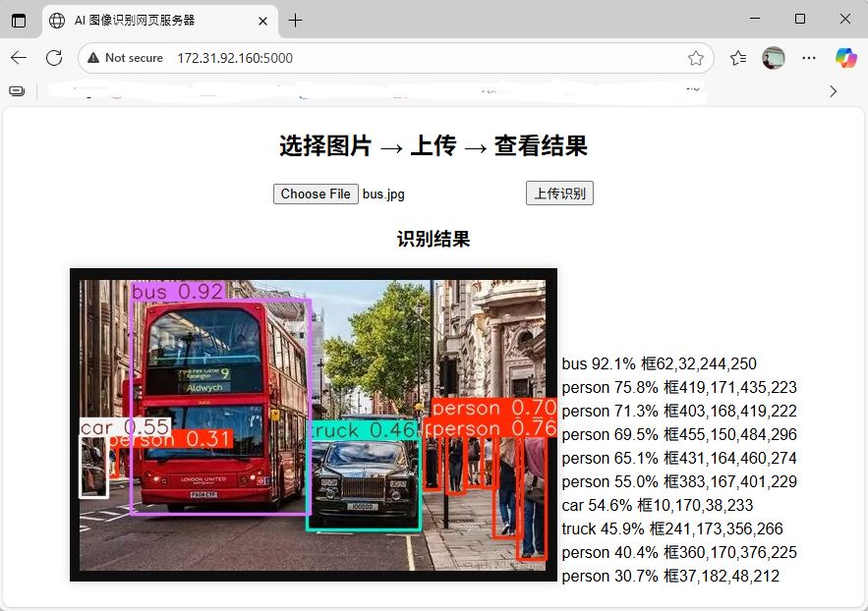Click the detected bus result image

[x=313, y=424]
